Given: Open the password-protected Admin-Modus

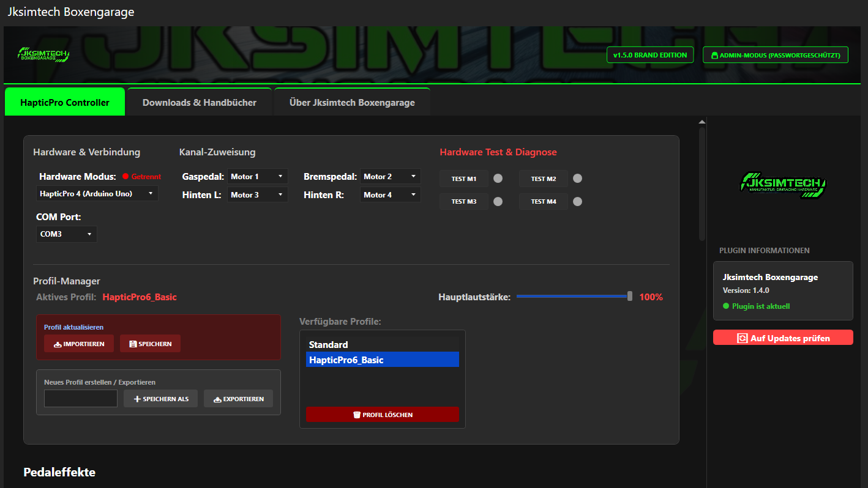Looking at the screenshot, I should click(776, 55).
